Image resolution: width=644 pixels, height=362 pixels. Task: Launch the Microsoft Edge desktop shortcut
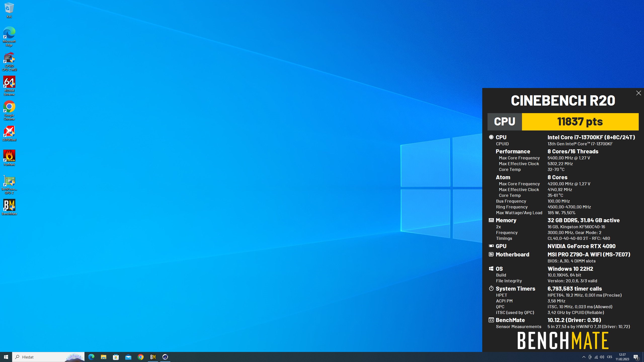click(9, 36)
